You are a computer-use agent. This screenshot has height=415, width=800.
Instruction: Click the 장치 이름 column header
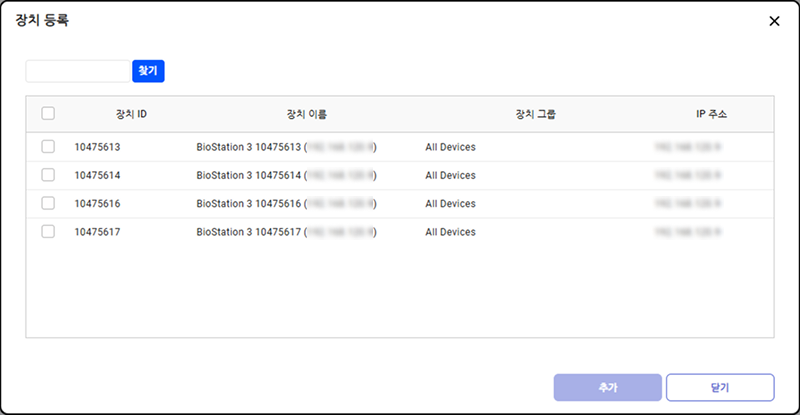[x=306, y=114]
